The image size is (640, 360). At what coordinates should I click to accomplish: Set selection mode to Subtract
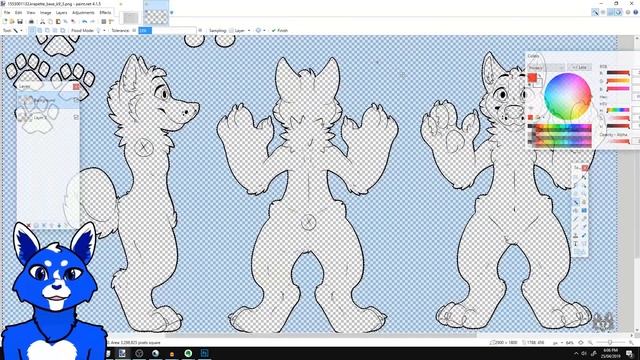47,31
